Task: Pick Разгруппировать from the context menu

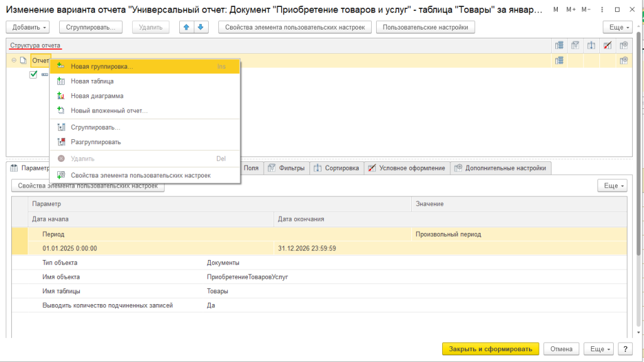Action: click(x=96, y=142)
